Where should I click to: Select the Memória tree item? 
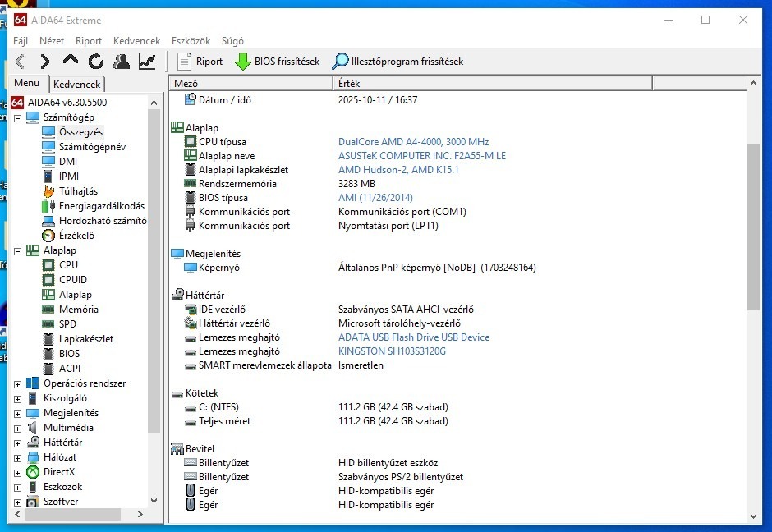tap(79, 309)
